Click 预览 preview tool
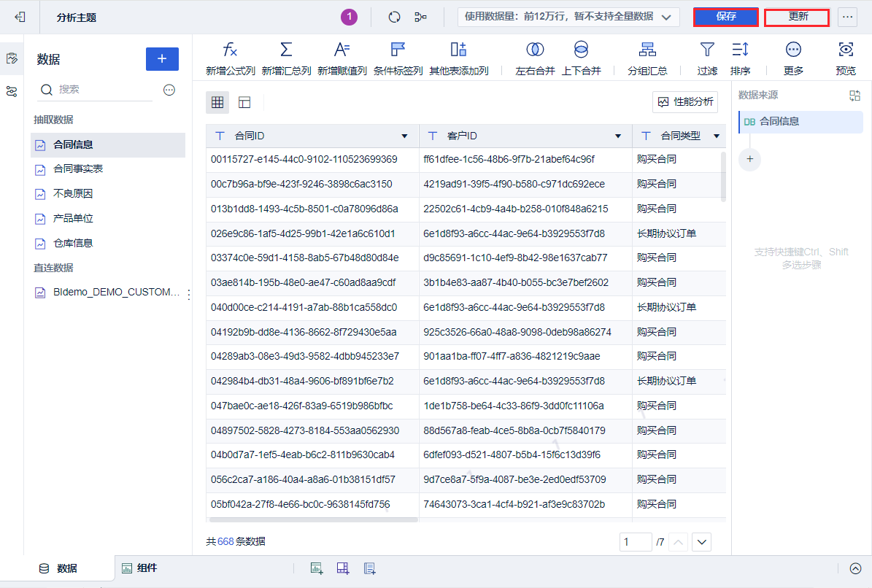The height and width of the screenshot is (588, 872). point(846,58)
